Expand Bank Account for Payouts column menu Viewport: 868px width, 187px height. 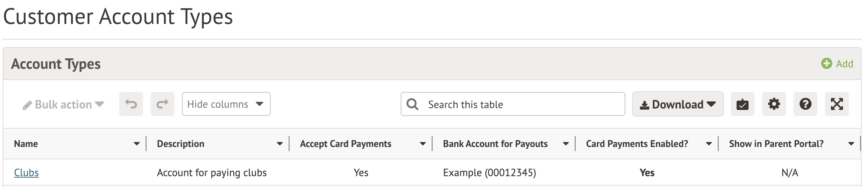pyautogui.click(x=566, y=144)
